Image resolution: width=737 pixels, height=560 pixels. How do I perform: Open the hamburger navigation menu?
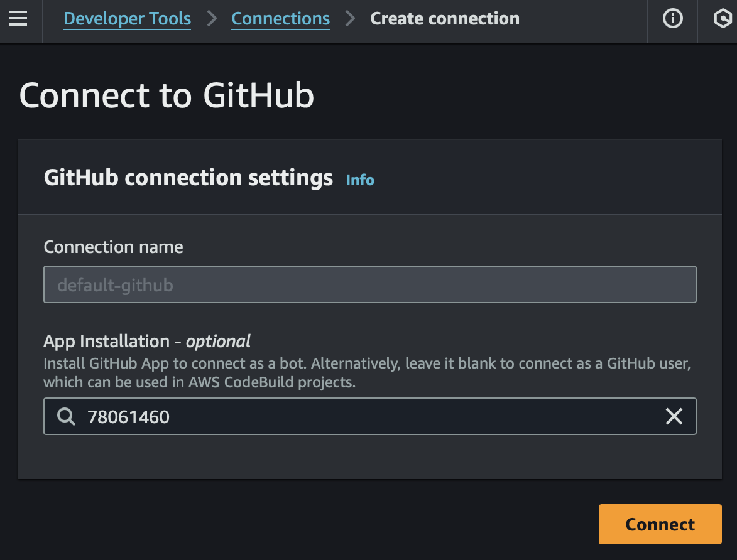(x=18, y=19)
